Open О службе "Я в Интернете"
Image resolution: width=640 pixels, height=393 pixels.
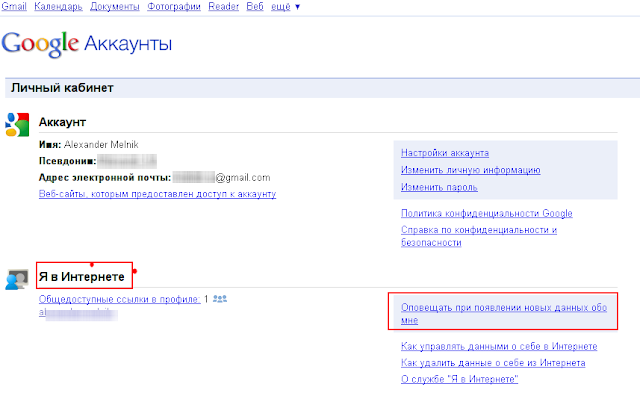459,379
